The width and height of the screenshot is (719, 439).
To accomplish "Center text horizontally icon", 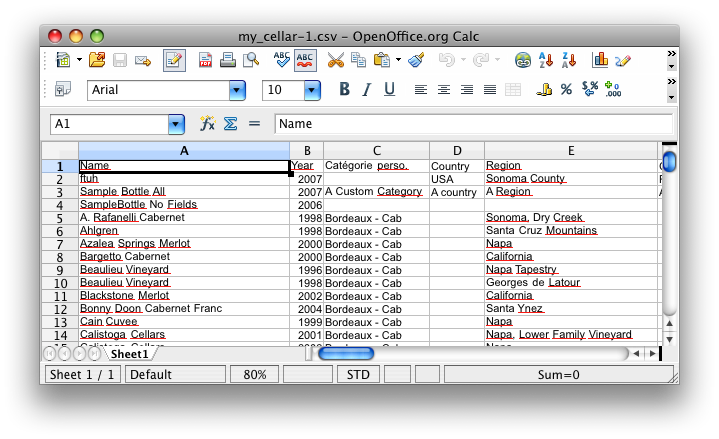I will [443, 89].
